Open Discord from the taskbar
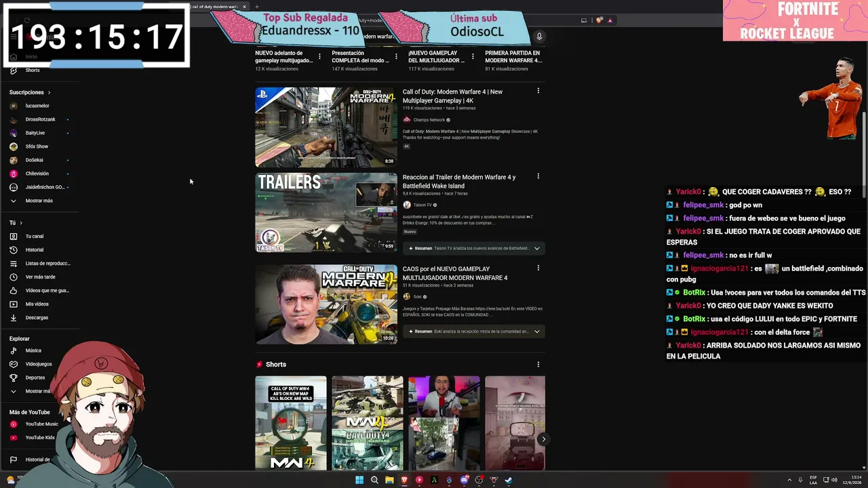Image resolution: width=868 pixels, height=488 pixels. [x=464, y=481]
